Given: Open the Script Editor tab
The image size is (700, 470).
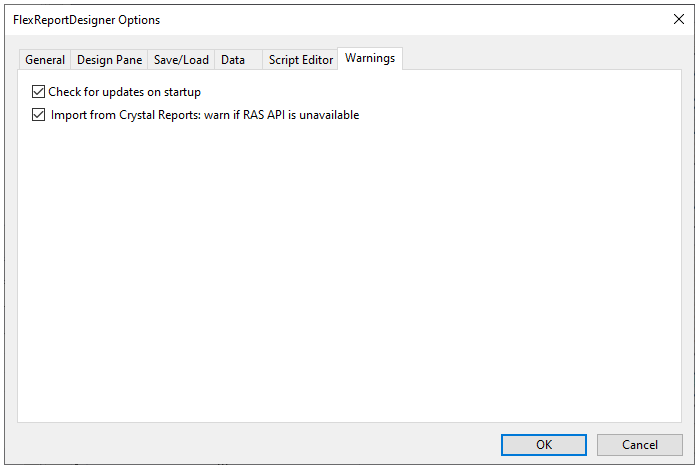Looking at the screenshot, I should (301, 60).
